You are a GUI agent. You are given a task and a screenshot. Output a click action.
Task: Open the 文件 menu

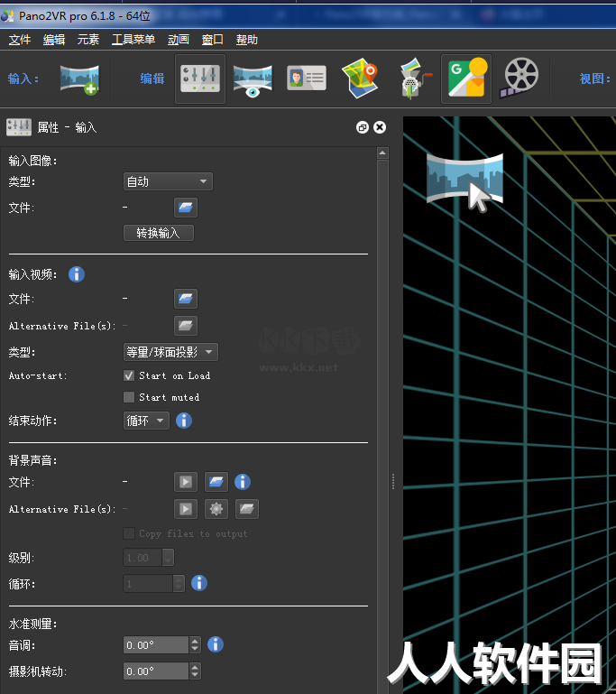click(x=20, y=40)
